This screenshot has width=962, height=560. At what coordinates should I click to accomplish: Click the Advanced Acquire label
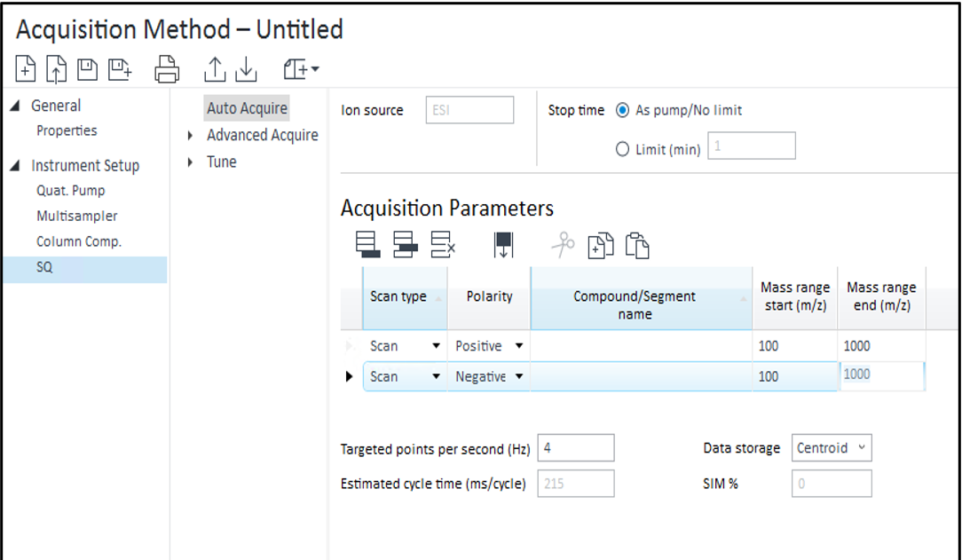pyautogui.click(x=262, y=135)
